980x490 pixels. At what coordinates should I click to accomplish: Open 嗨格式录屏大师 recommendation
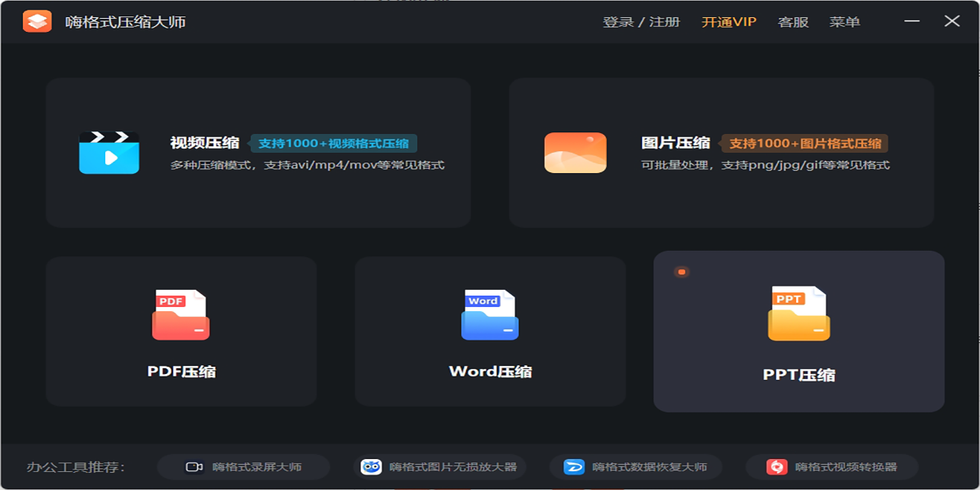(x=256, y=467)
